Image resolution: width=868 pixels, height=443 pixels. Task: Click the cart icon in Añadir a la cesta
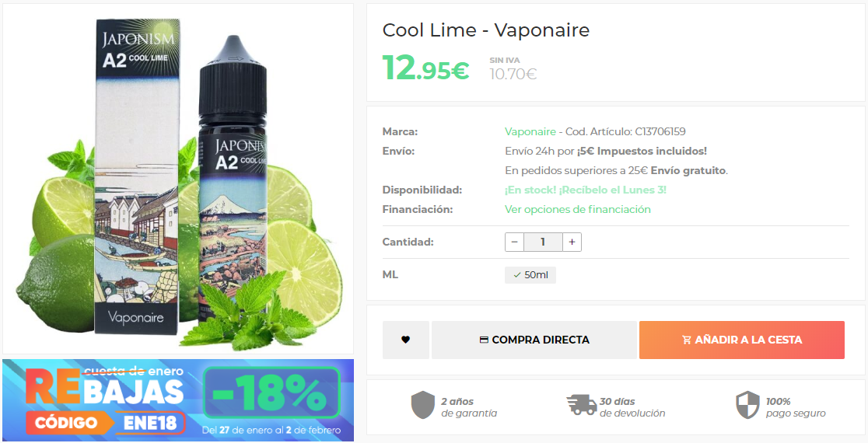click(x=687, y=340)
